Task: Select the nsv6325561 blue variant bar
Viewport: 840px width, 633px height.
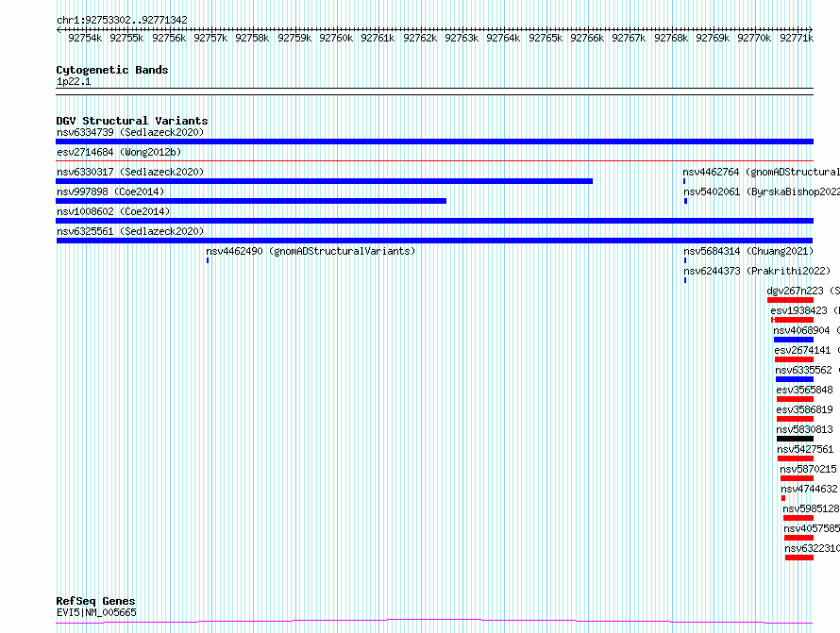Action: (x=434, y=241)
